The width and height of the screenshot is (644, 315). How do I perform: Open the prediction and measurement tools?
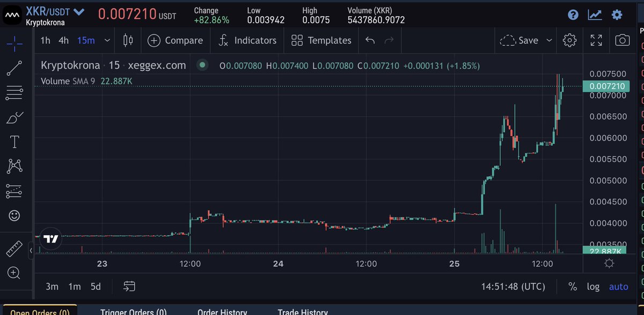pyautogui.click(x=14, y=191)
